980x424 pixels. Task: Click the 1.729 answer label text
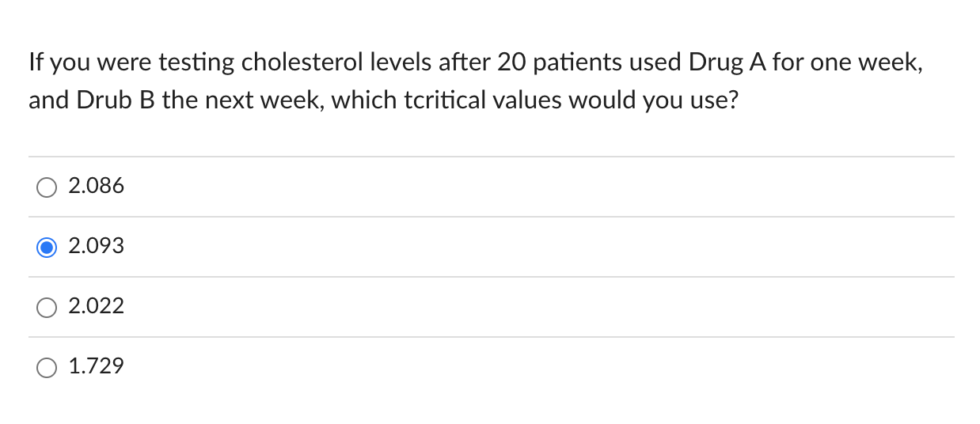(x=97, y=366)
